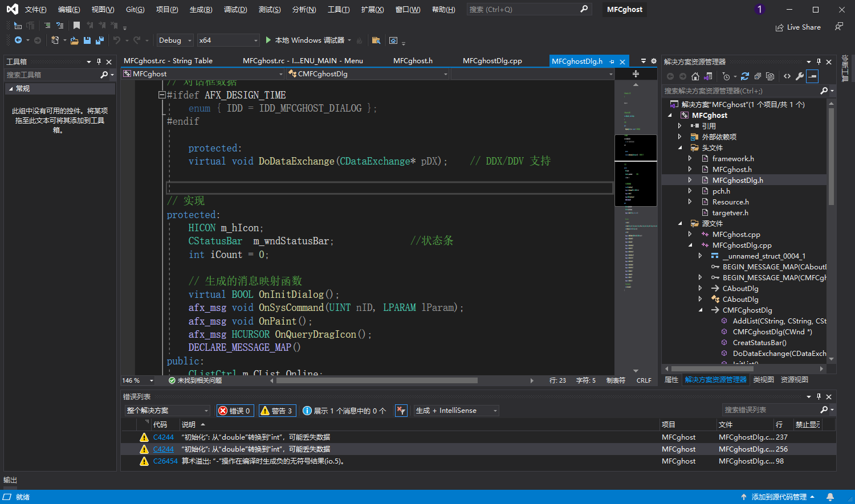Viewport: 855px width, 504px height.
Task: Click the C4244 warning code link
Action: [x=163, y=437]
